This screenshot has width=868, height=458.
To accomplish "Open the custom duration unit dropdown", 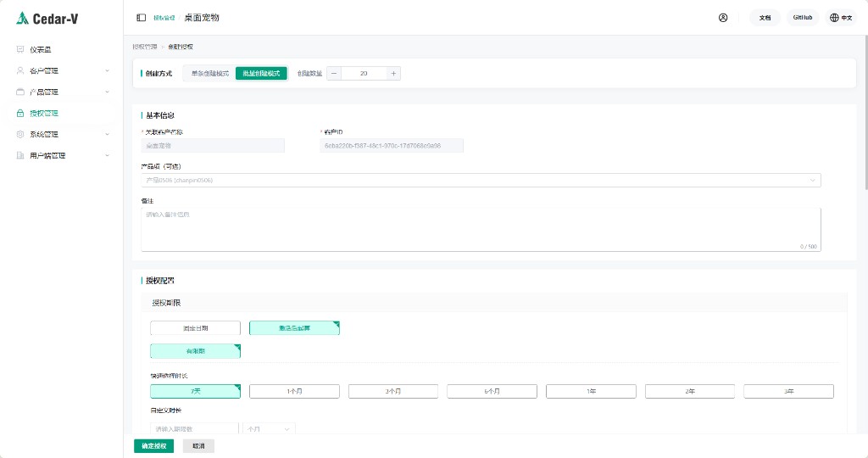I will click(x=269, y=428).
